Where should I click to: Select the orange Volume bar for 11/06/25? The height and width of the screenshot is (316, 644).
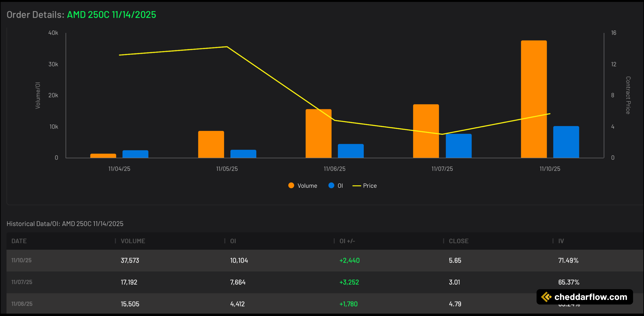click(x=319, y=133)
